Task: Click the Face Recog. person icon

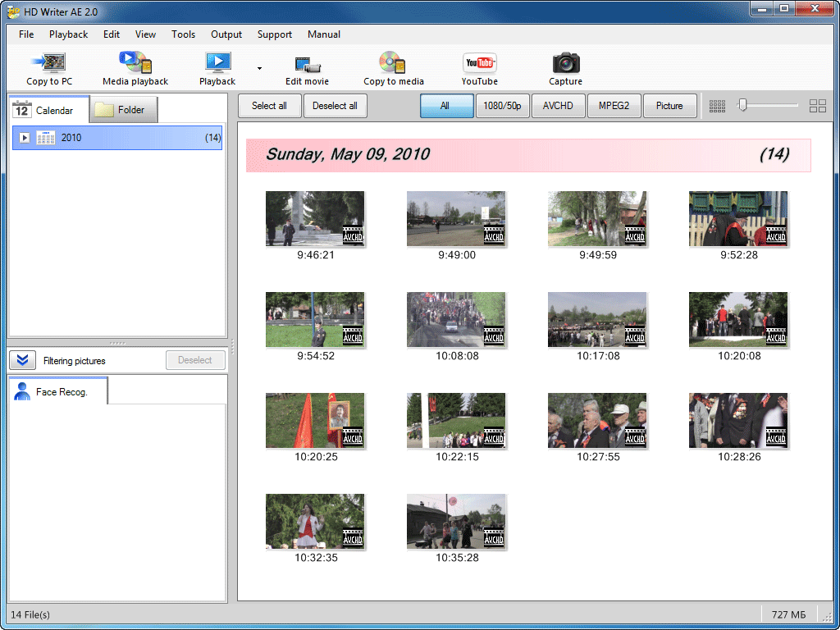Action: click(22, 391)
